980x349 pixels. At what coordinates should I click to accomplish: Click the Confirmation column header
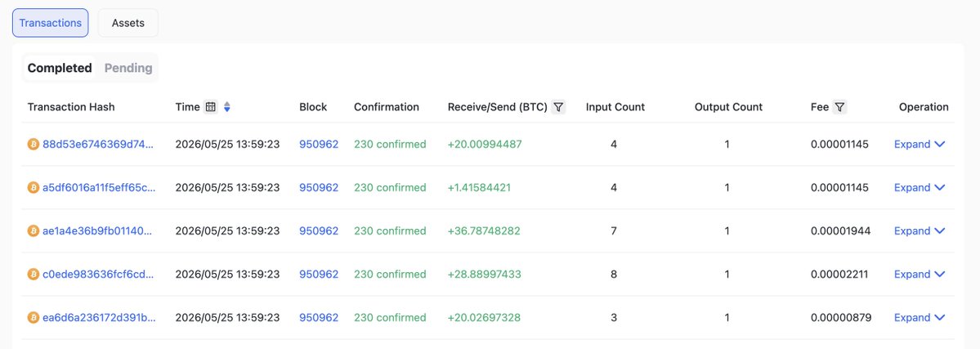click(387, 107)
